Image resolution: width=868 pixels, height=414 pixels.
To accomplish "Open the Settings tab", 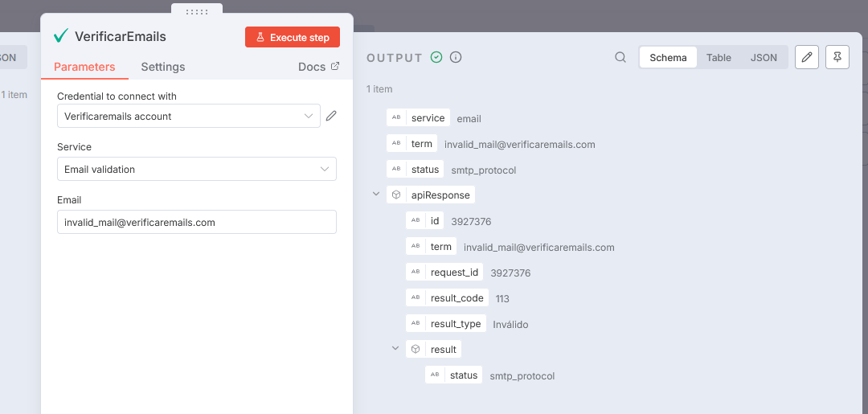I will click(x=162, y=67).
